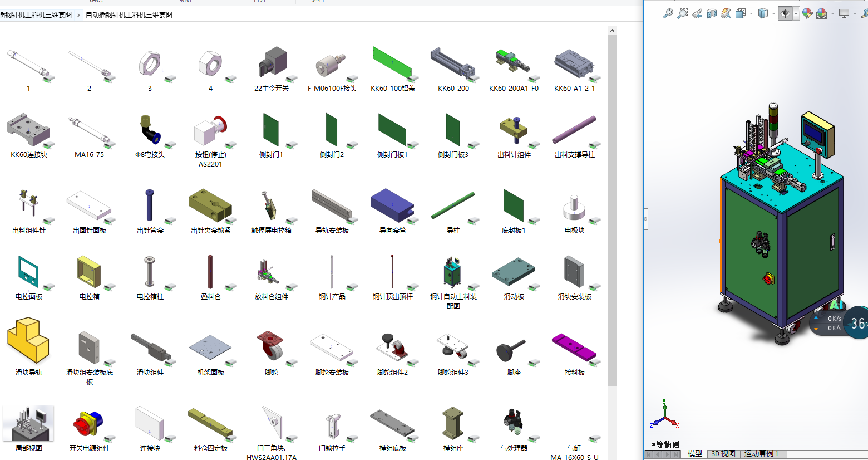Open the 局部视图 image thumbnail
The width and height of the screenshot is (868, 460).
point(29,428)
